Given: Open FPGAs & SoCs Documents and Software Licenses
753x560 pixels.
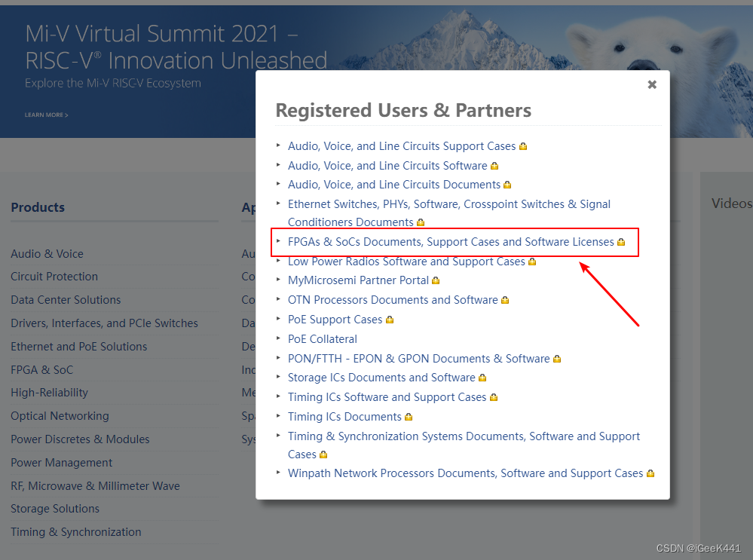Looking at the screenshot, I should tap(451, 242).
